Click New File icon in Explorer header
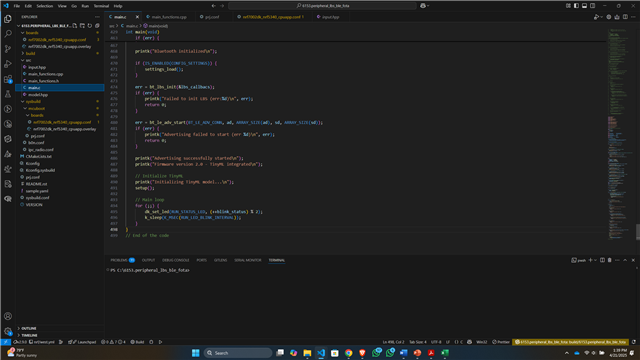Image resolution: width=640 pixels, height=360 pixels. point(75,26)
